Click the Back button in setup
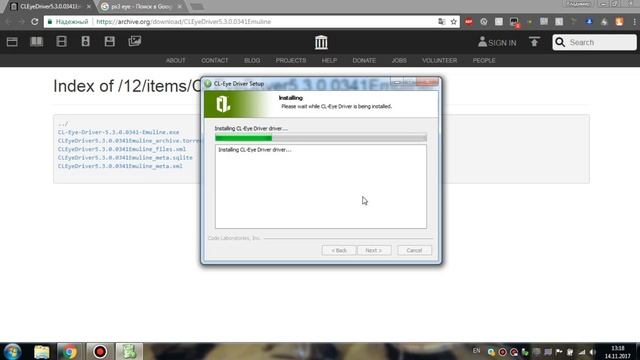640x360 pixels. tap(339, 250)
